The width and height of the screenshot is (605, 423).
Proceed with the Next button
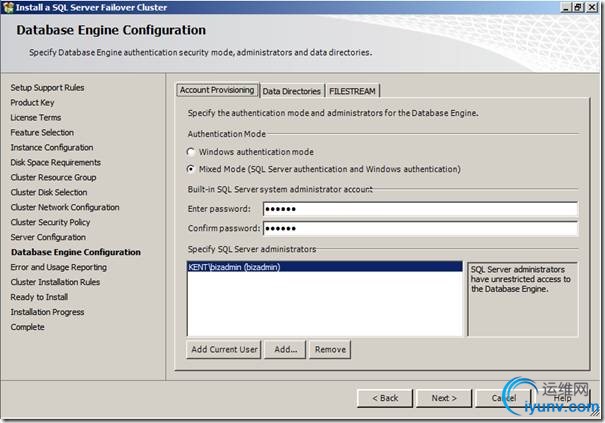click(444, 398)
